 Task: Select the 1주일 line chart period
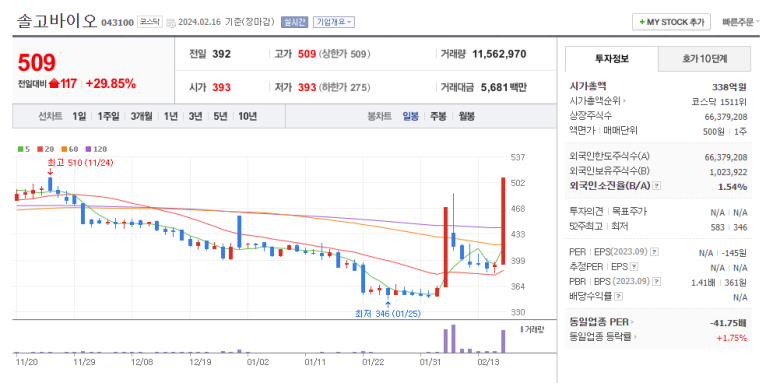pyautogui.click(x=107, y=117)
